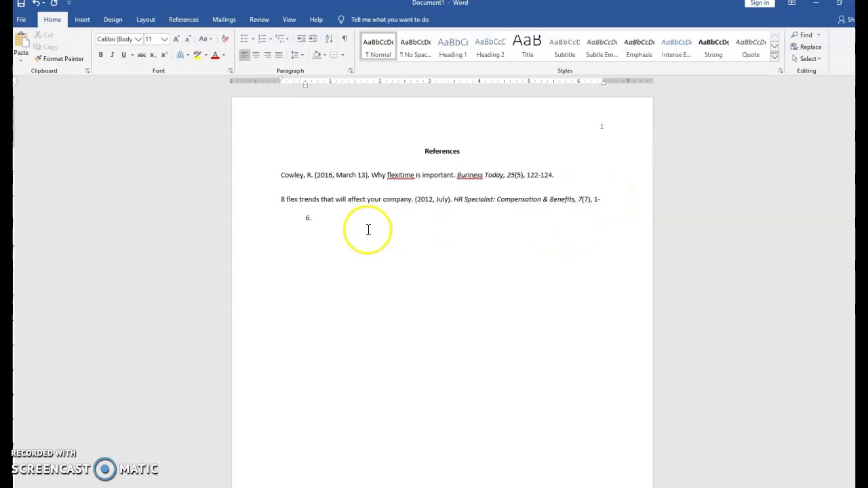Screen dimensions: 868x488
Task: Activate the Format Painter tool
Action: [x=59, y=59]
